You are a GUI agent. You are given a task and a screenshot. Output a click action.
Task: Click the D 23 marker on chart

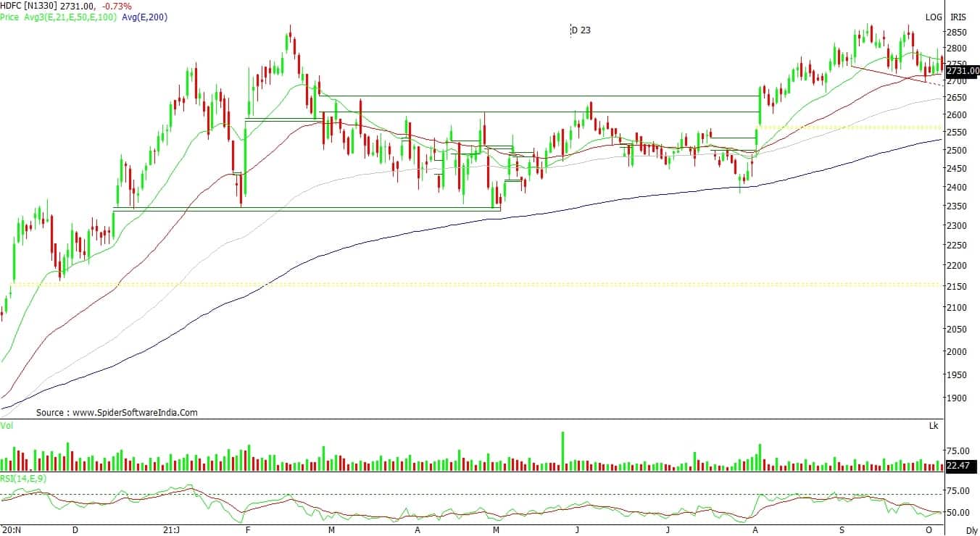(581, 30)
